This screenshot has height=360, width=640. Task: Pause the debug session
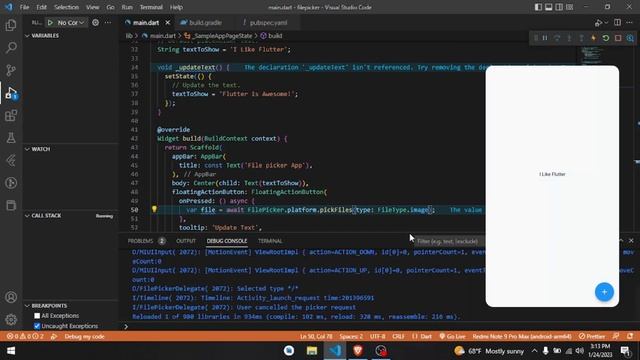click(545, 38)
